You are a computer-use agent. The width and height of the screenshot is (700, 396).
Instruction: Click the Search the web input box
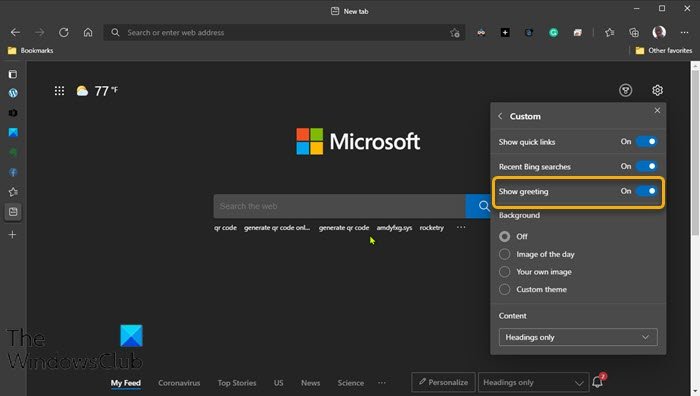339,206
